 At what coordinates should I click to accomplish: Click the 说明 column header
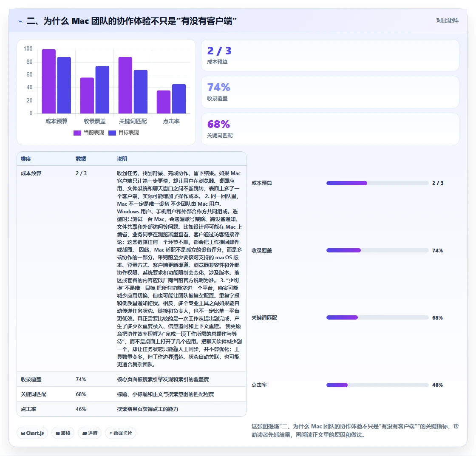[122, 159]
